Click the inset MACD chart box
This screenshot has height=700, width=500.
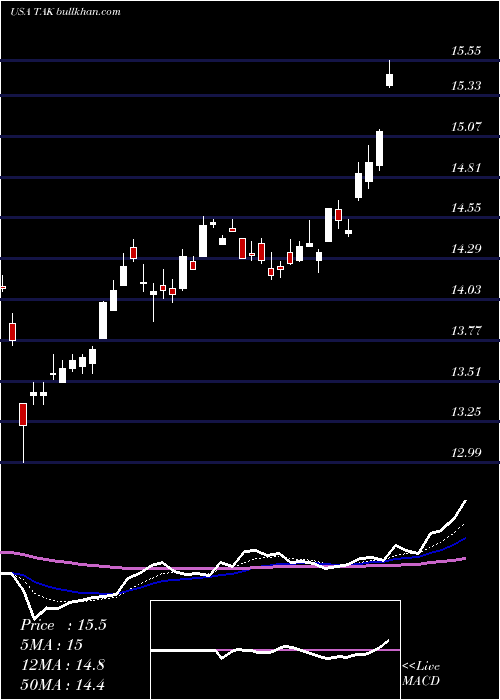click(x=275, y=650)
